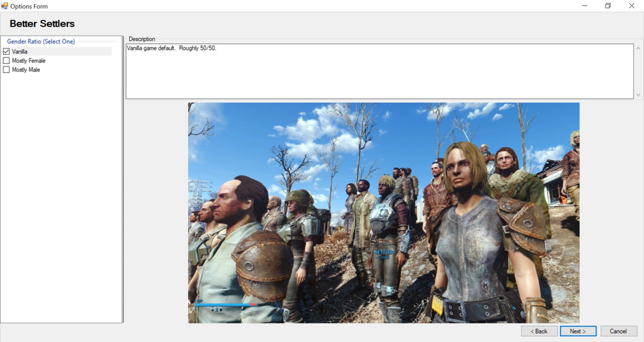Select the Better Settlers title text
This screenshot has width=644, height=342.
click(42, 24)
